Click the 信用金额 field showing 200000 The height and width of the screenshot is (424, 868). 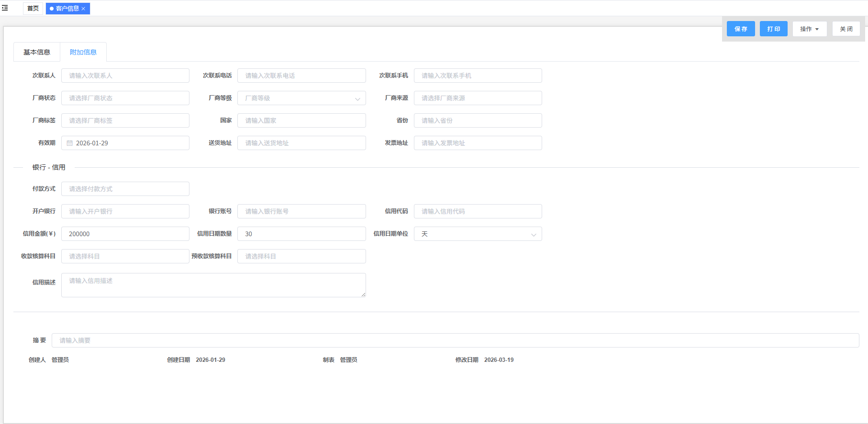point(125,234)
